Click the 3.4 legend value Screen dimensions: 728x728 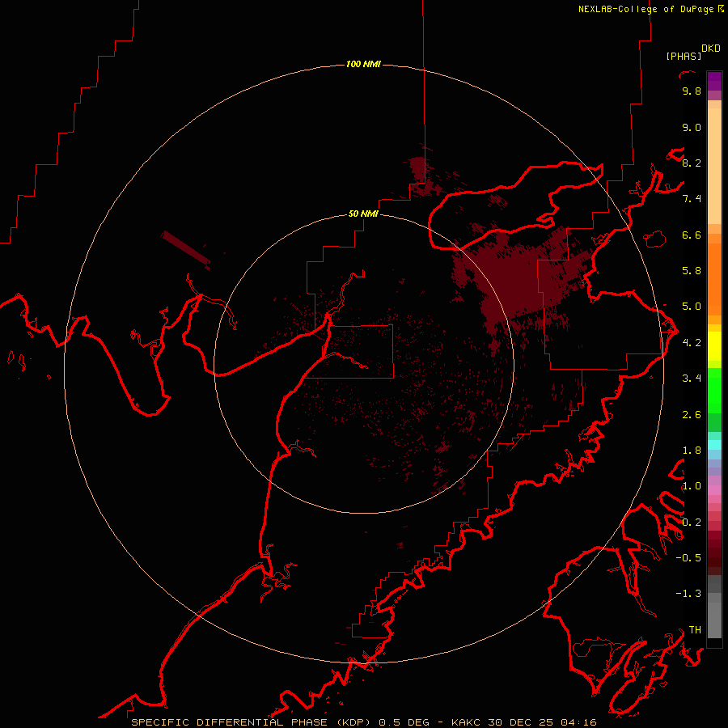[692, 379]
